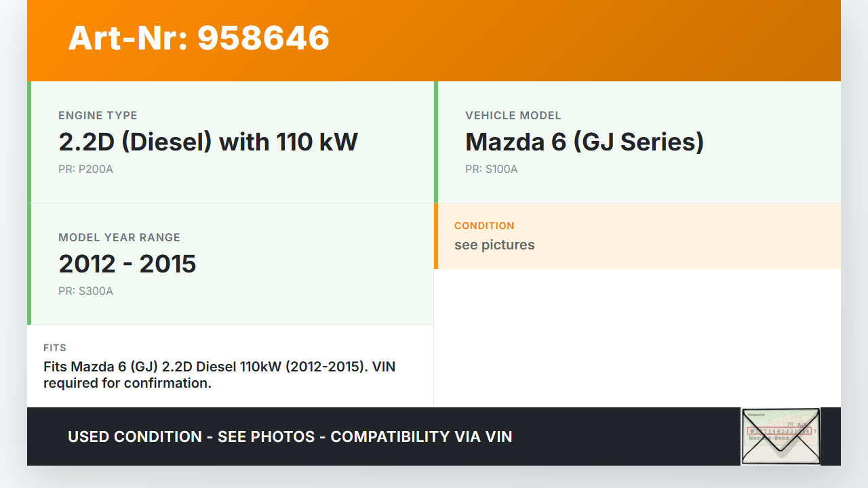The image size is (868, 488).
Task: Click the Art-Nr: 958646 heading
Action: click(x=199, y=38)
